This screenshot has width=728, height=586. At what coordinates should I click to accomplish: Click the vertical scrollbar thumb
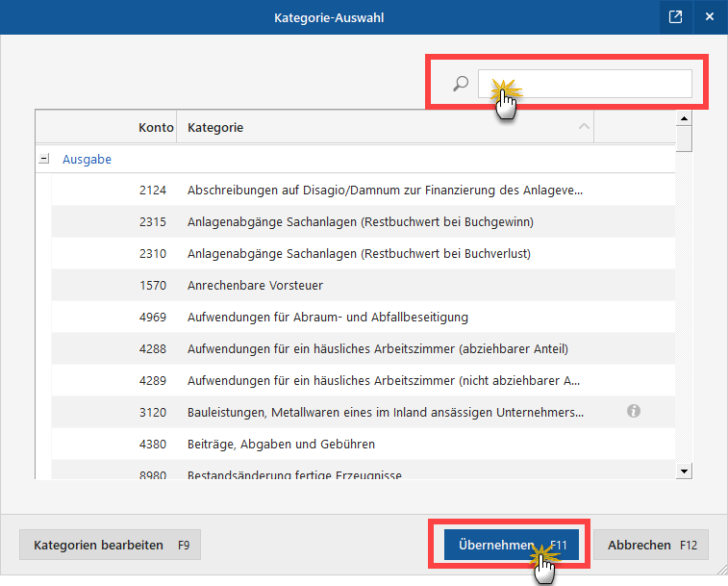(x=684, y=139)
